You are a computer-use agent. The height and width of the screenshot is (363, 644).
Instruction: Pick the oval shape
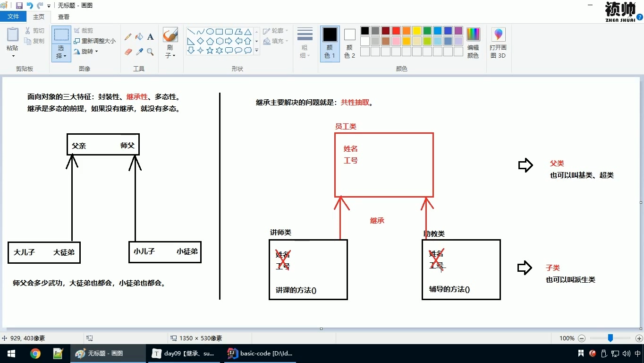210,32
